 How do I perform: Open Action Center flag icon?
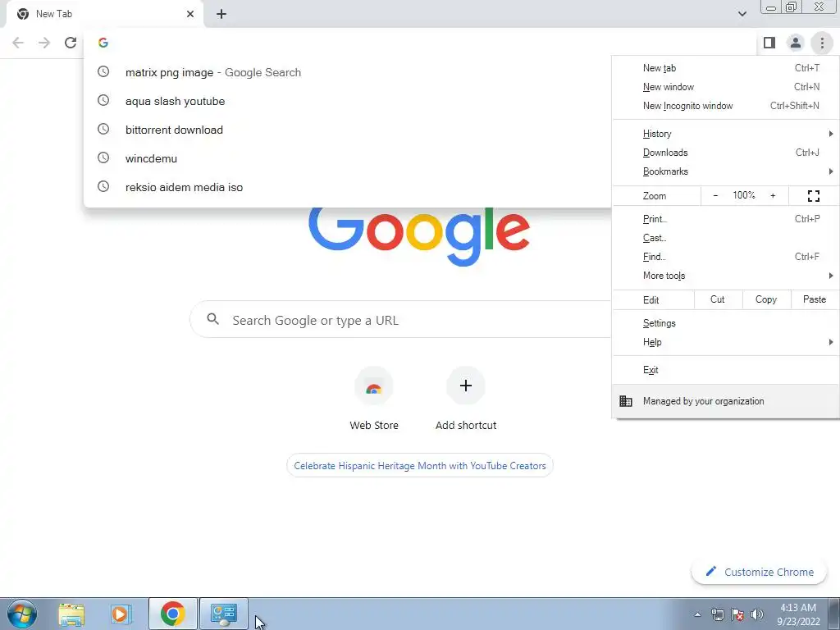click(737, 614)
